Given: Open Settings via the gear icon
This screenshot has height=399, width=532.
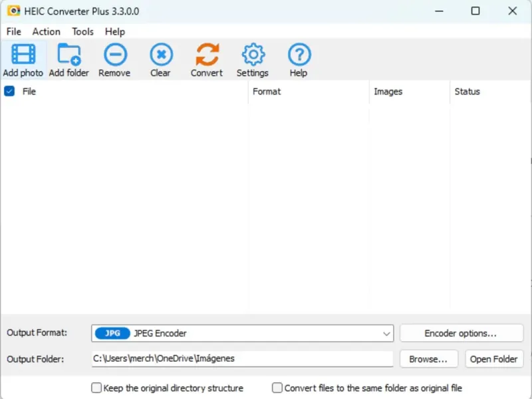Looking at the screenshot, I should [253, 55].
